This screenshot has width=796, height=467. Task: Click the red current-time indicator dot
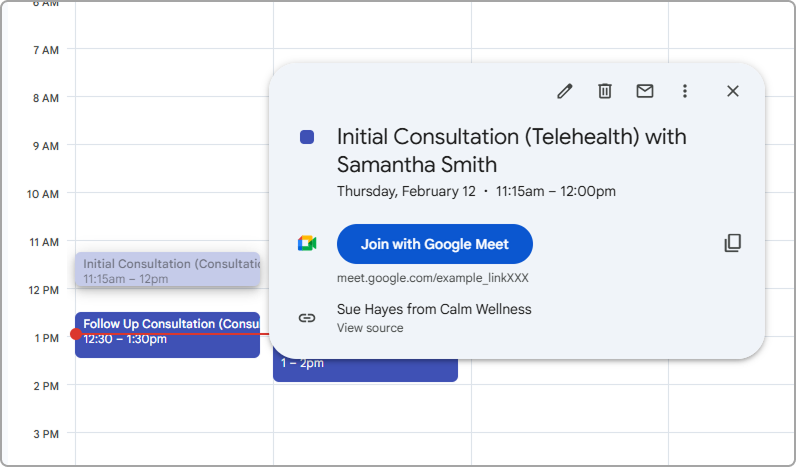coord(76,334)
